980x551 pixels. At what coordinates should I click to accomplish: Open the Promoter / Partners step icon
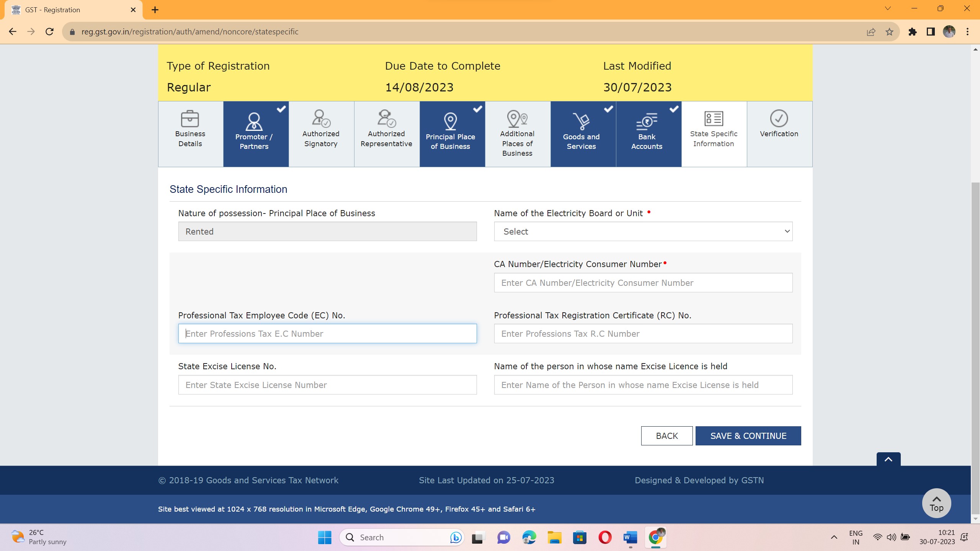(x=254, y=122)
